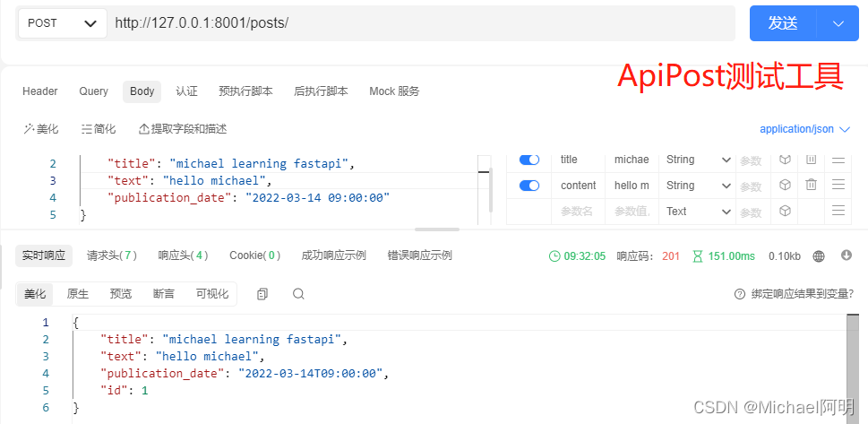Open the Mock 服务 tab
Screen dimensions: 868x424
pos(395,91)
